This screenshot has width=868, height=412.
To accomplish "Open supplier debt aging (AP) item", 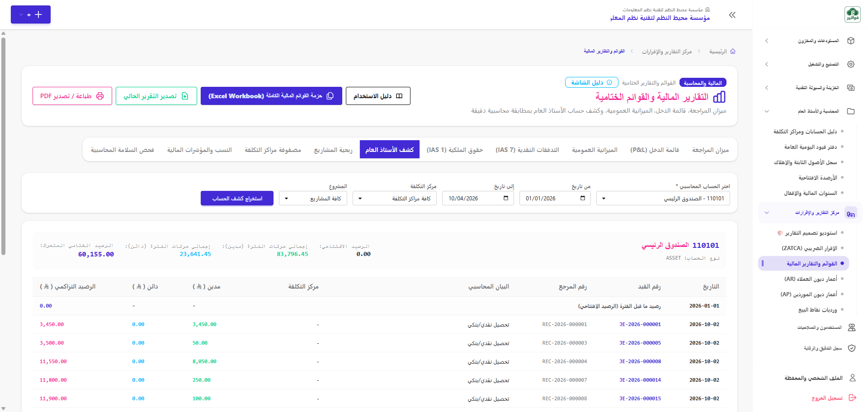I will tap(809, 294).
